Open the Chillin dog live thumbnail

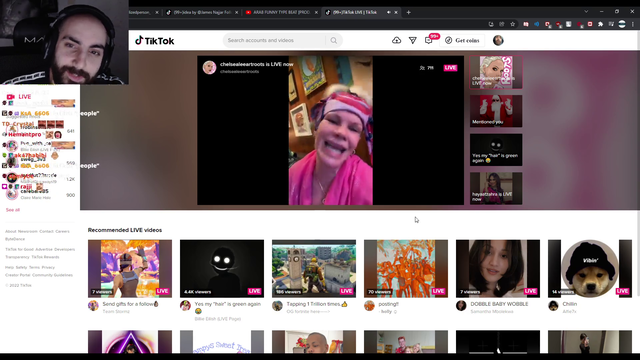click(x=590, y=269)
